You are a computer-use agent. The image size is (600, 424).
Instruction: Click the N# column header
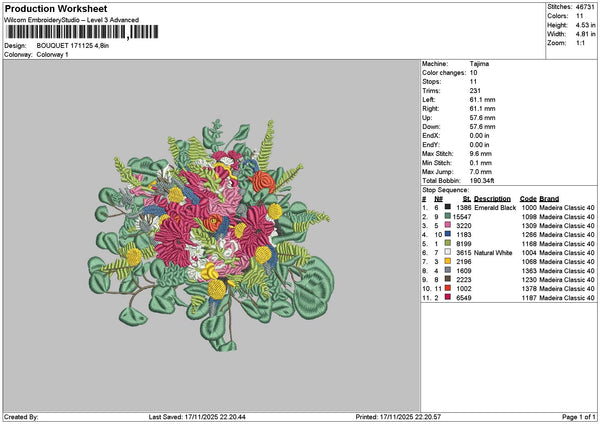point(438,199)
